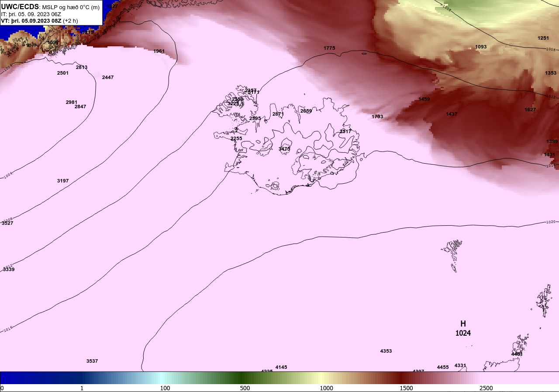Viewport: 559px width, 392px height.
Task: Click the H high-pressure marker
Action: [463, 323]
